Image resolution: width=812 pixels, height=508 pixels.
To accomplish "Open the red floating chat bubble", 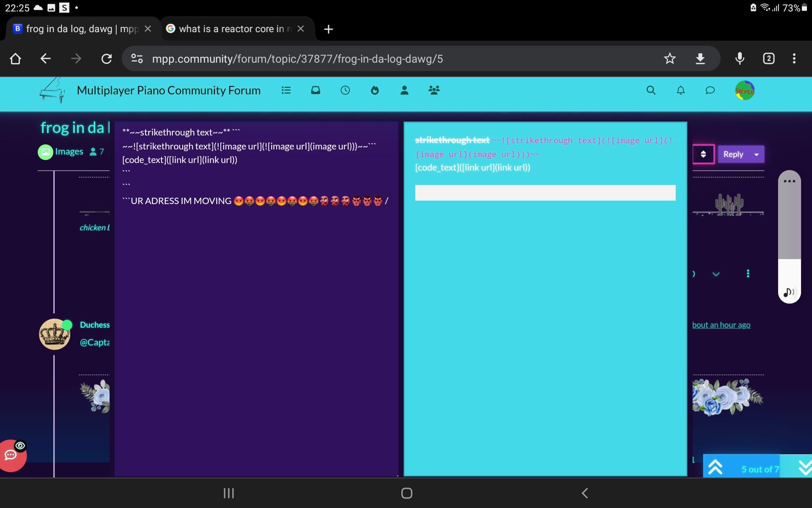I will 11,456.
